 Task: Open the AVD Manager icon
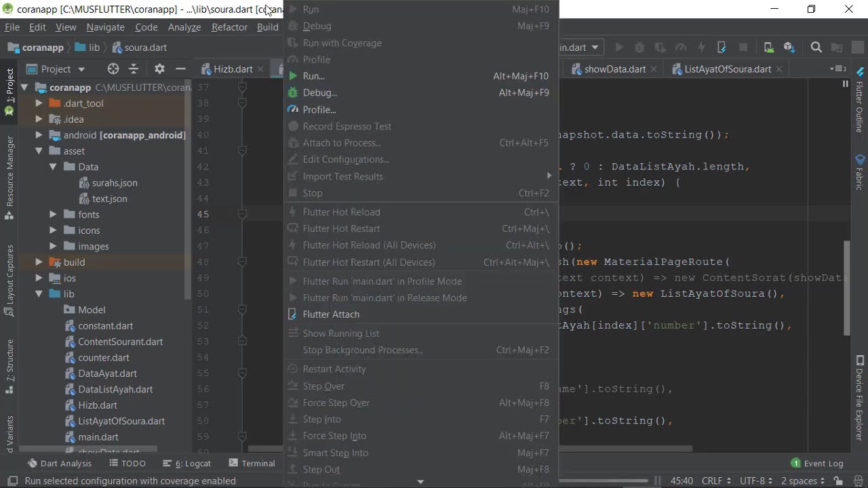tap(768, 47)
